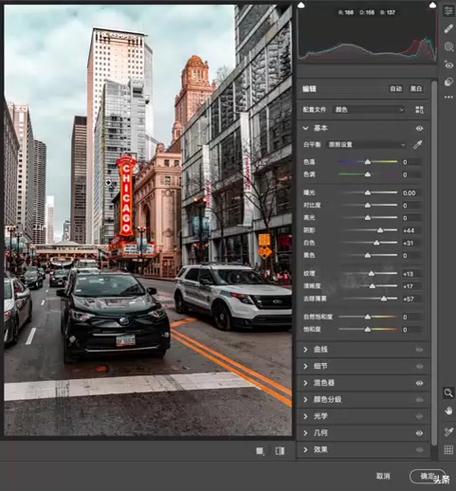Toggle the grid overlay icon
The height and width of the screenshot is (491, 456).
tap(448, 450)
